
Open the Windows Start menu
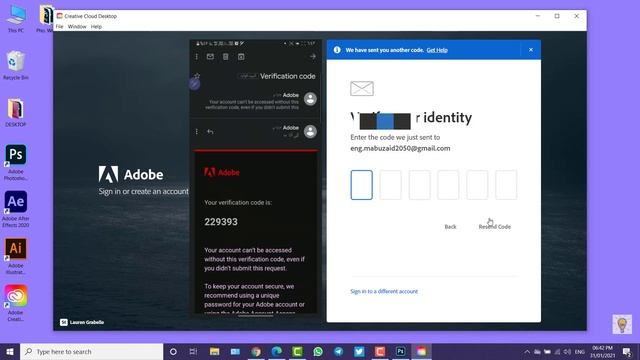pyautogui.click(x=10, y=351)
